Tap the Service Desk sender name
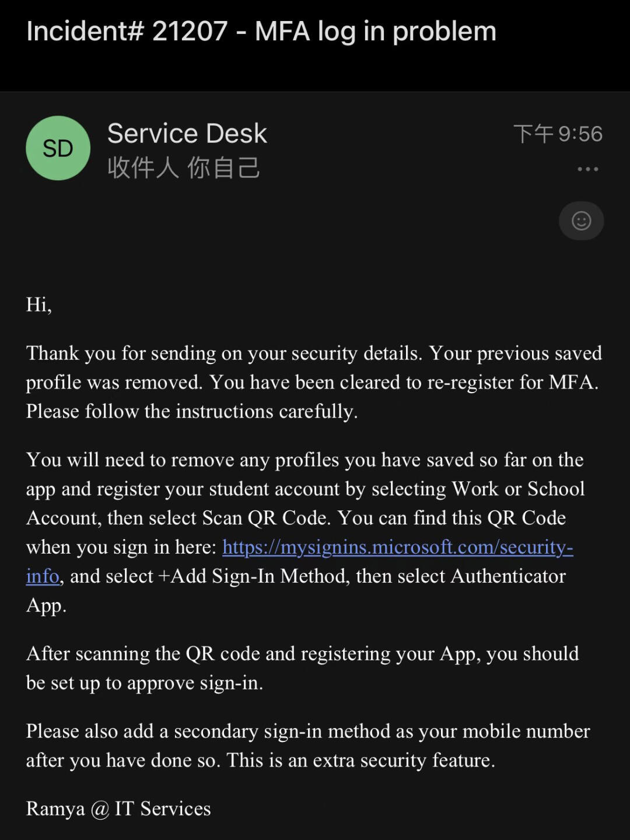Viewport: 630px width, 840px height. pos(187,134)
